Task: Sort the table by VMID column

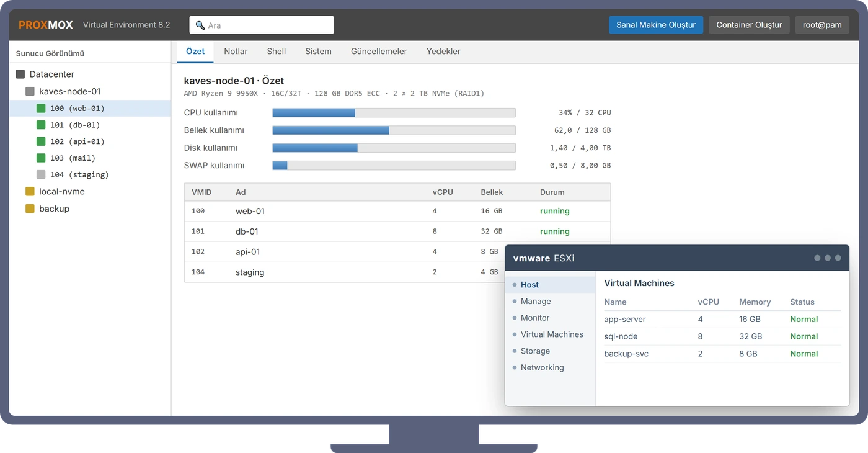Action: [x=201, y=192]
